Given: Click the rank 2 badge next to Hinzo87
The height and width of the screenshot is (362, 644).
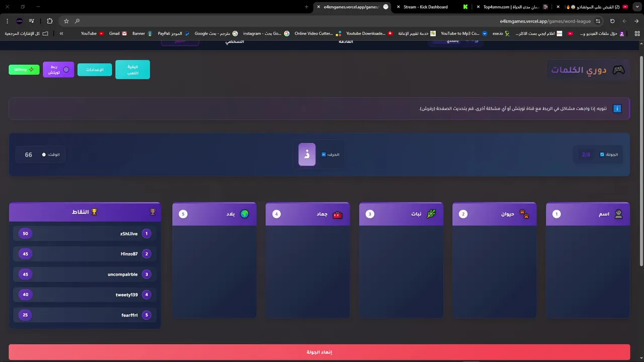Looking at the screenshot, I should (x=147, y=254).
